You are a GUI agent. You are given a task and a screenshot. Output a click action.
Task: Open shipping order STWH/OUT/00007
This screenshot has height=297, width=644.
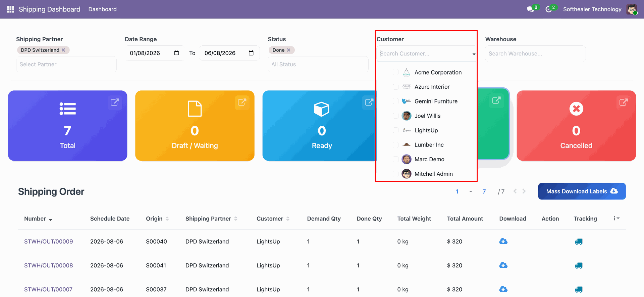(48, 290)
